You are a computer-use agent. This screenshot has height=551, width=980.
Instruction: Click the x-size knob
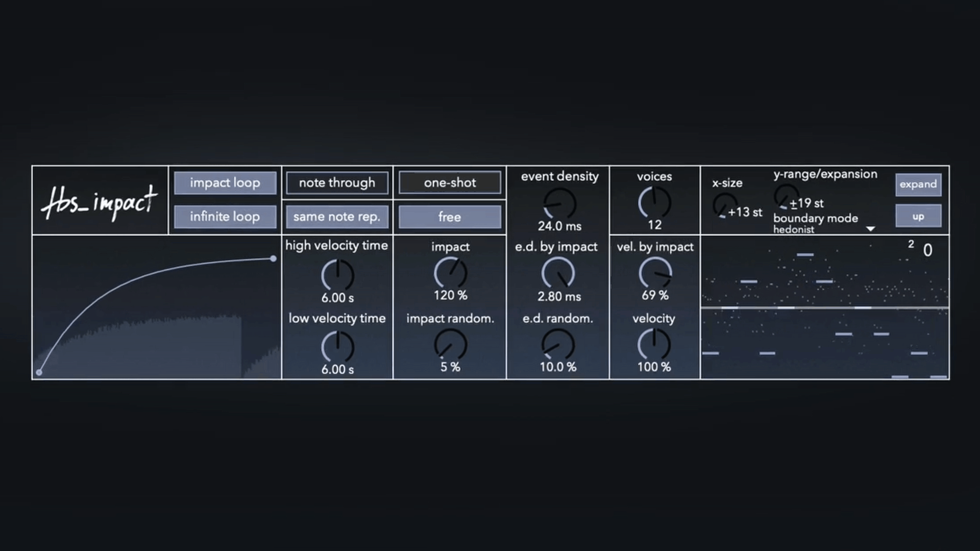[x=724, y=206]
